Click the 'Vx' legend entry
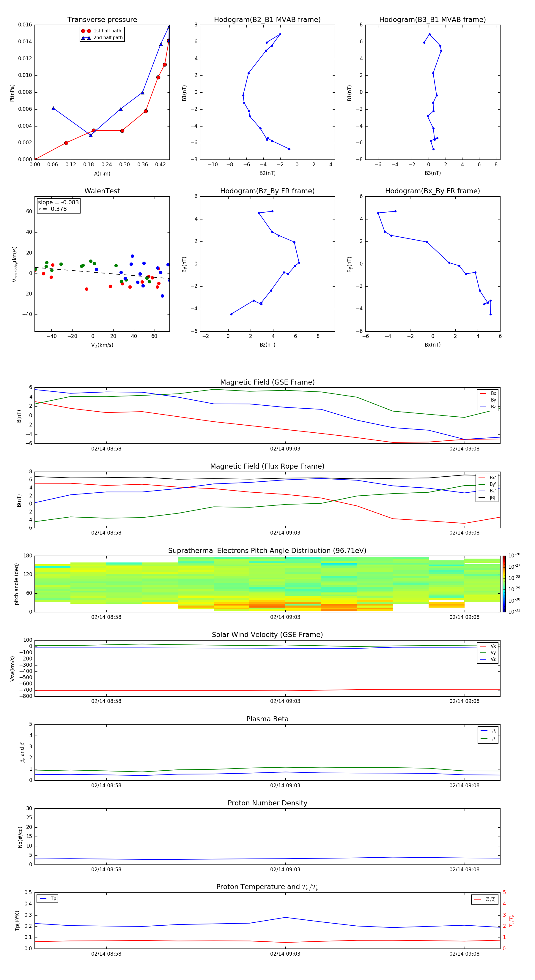Viewport: 535px width, 980px height. (488, 646)
